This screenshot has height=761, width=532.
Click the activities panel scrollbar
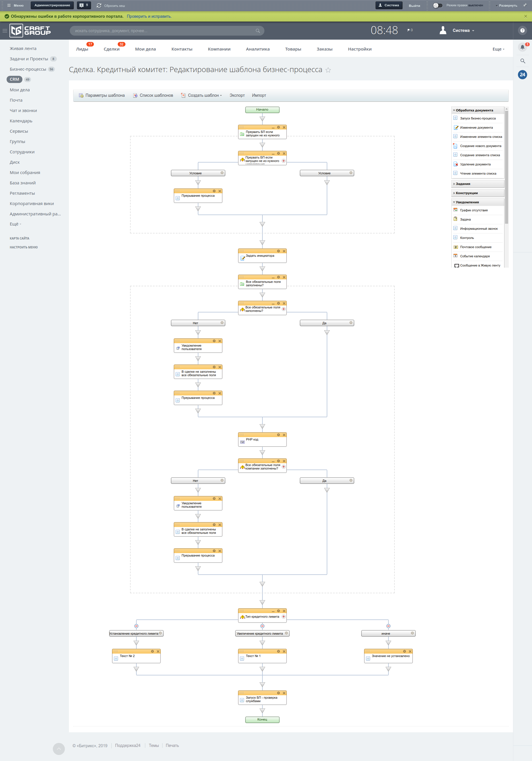tap(506, 166)
